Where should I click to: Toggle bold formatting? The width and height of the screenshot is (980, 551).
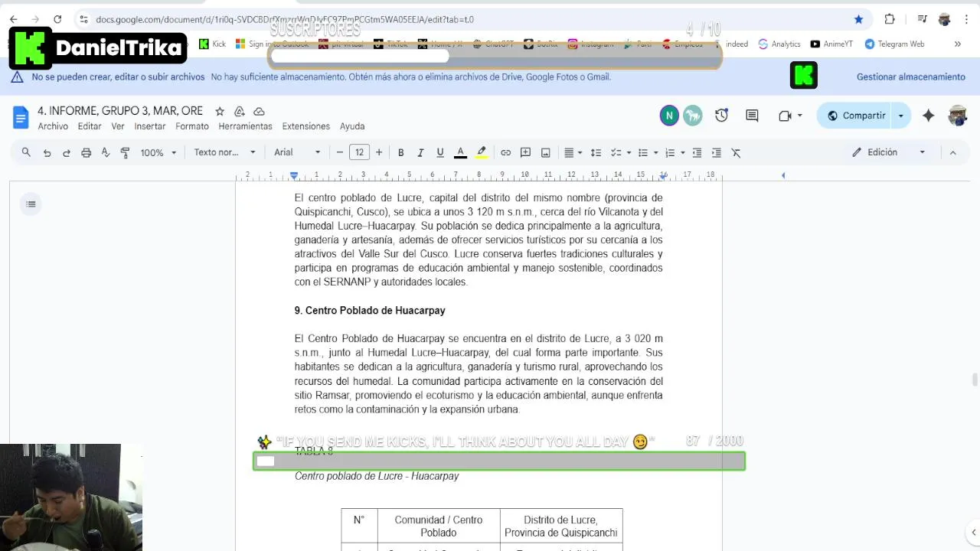click(400, 152)
